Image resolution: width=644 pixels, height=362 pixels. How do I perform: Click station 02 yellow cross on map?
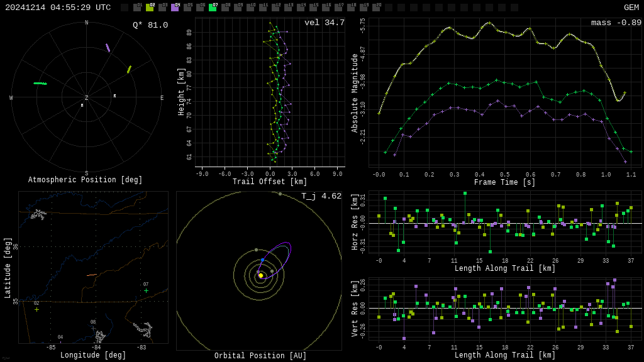pos(36,309)
